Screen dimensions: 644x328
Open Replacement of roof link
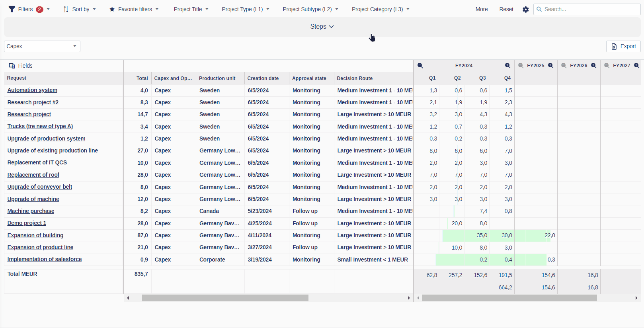click(33, 175)
